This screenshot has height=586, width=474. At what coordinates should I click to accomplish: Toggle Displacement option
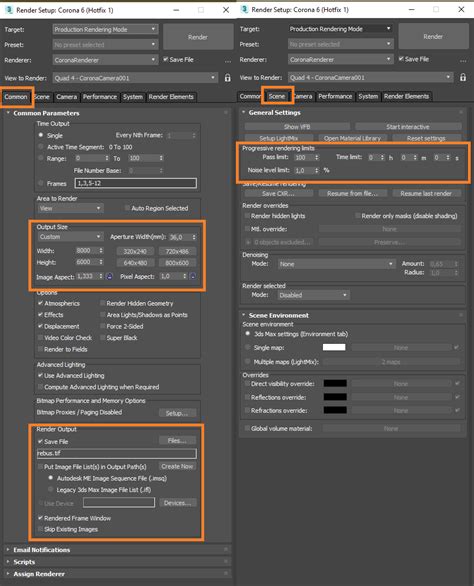coord(40,326)
